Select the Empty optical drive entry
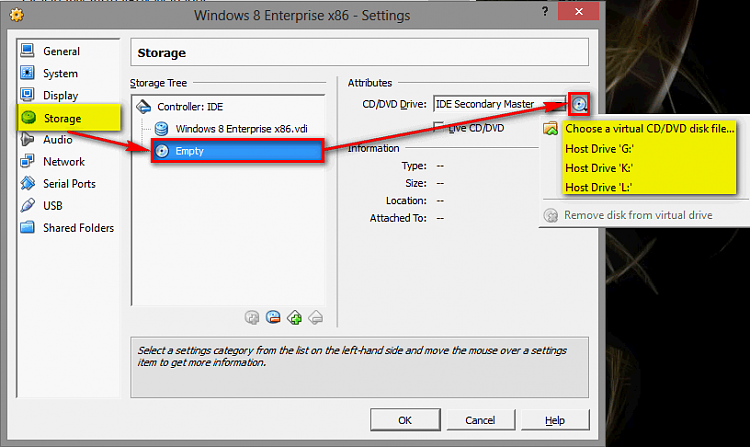The height and width of the screenshot is (447, 750). point(238,151)
